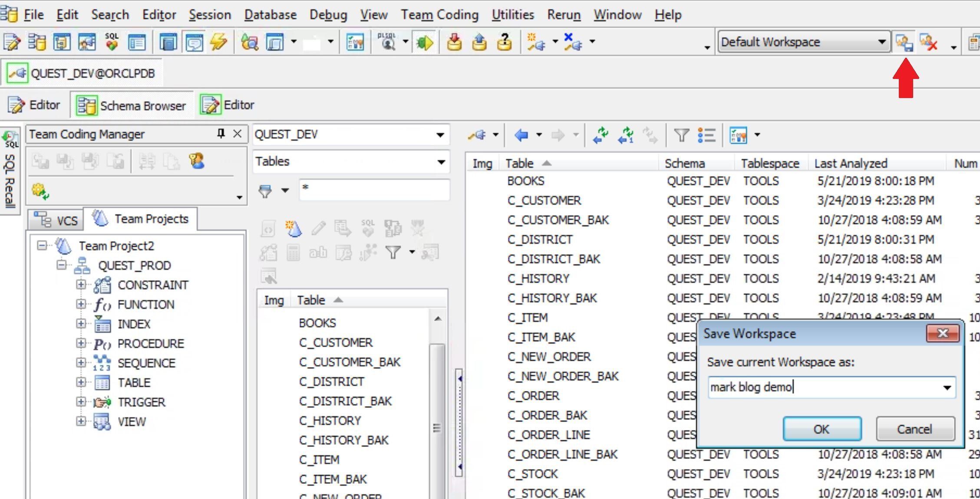Screen dimensions: 980x499
Task: Click the asterisk filter text field
Action: [x=374, y=190]
